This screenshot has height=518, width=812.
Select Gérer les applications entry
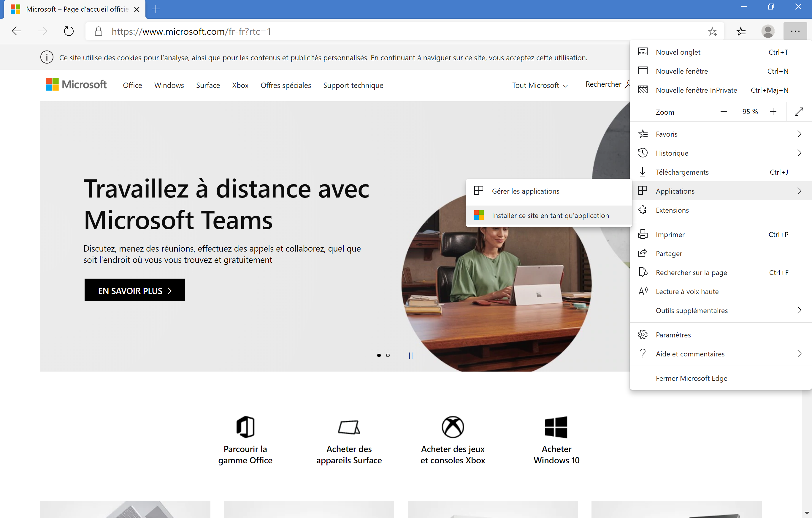pos(525,191)
